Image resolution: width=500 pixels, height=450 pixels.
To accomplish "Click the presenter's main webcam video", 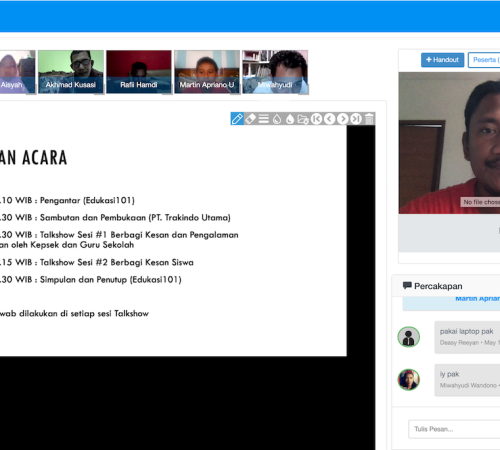I will click(449, 143).
